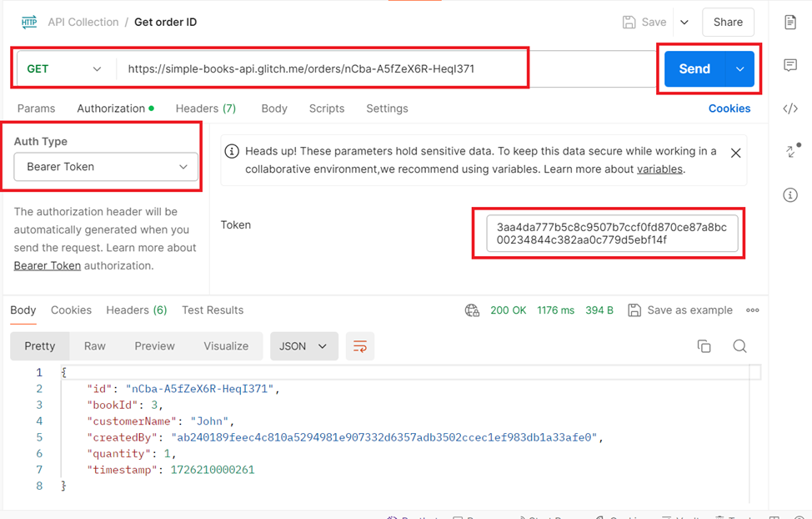Click Save as example
The height and width of the screenshot is (519, 812).
pyautogui.click(x=680, y=310)
